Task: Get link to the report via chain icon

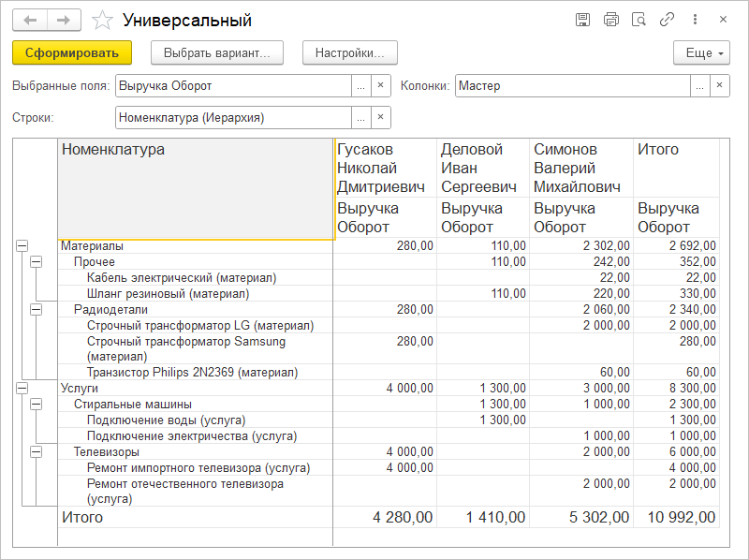Action: pos(667,20)
